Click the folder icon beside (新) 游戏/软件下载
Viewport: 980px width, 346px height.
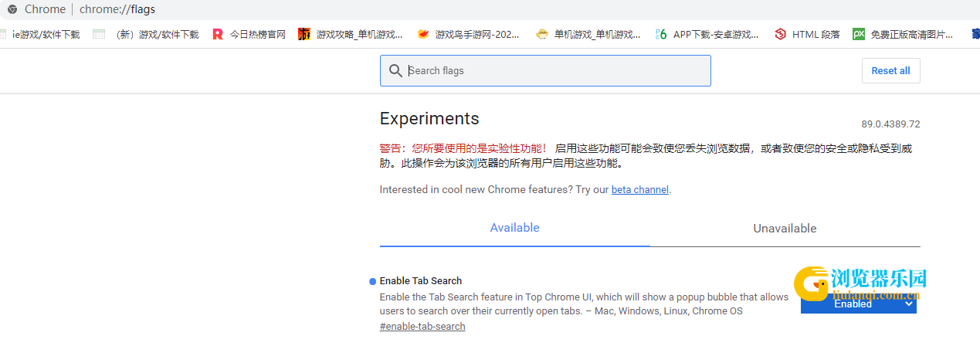tap(98, 34)
